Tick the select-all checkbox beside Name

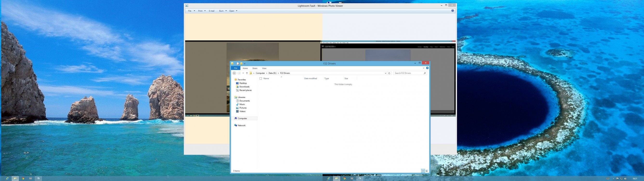pyautogui.click(x=261, y=78)
